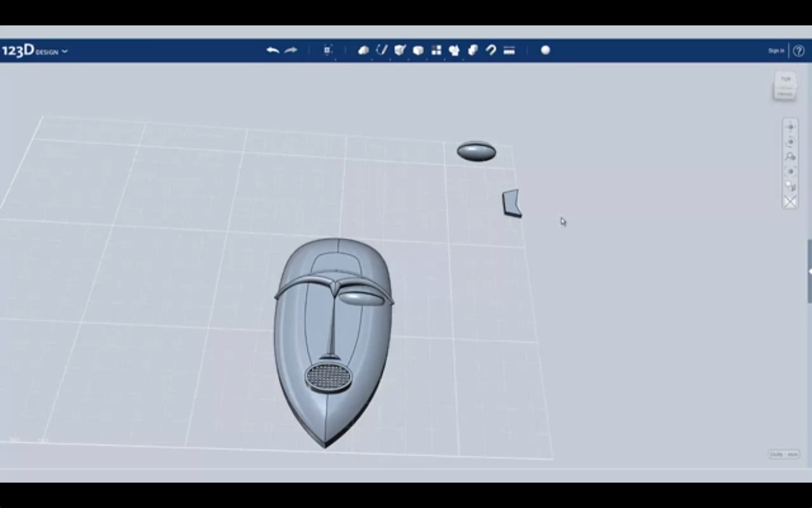Select the Zoom magnifier tool

790,156
